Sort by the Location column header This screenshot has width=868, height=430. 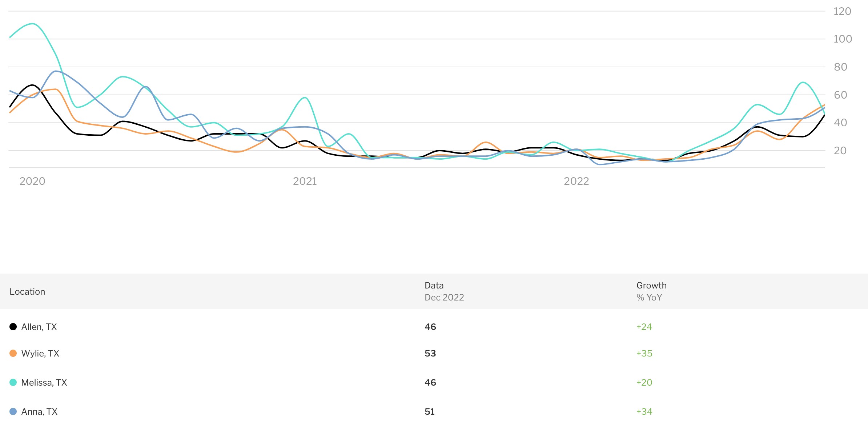click(x=27, y=291)
